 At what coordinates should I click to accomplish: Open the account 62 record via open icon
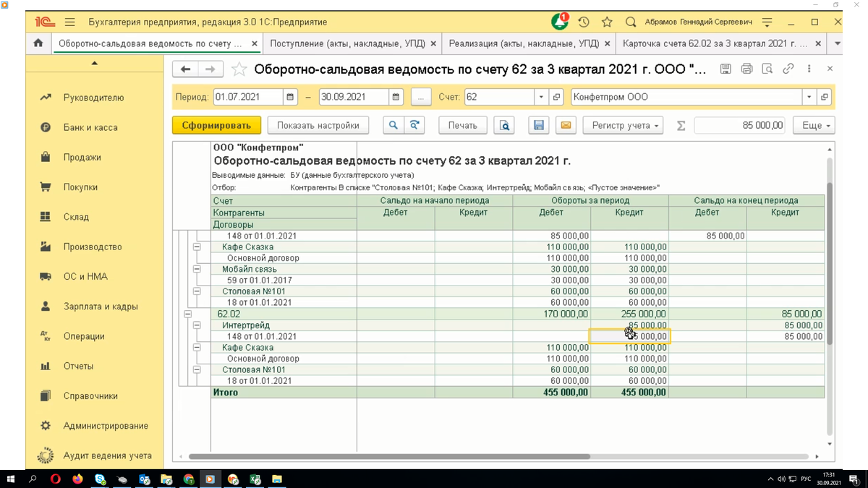tap(556, 97)
